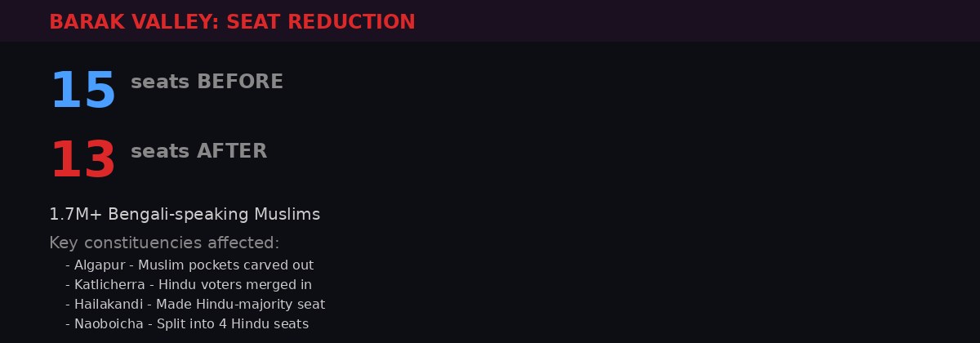Click the dash bullet before Naoboicha
Screen dimensions: 980x343
[x=68, y=324]
